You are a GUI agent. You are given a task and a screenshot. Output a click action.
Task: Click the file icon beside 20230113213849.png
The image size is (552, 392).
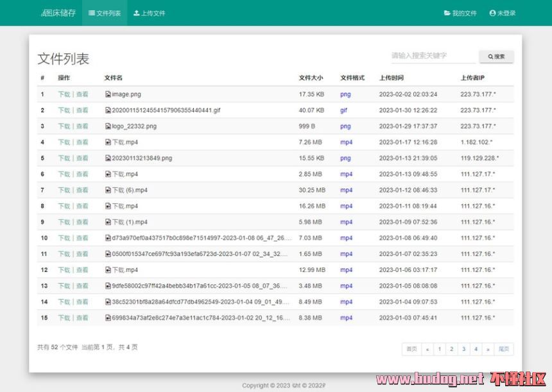[x=108, y=158]
